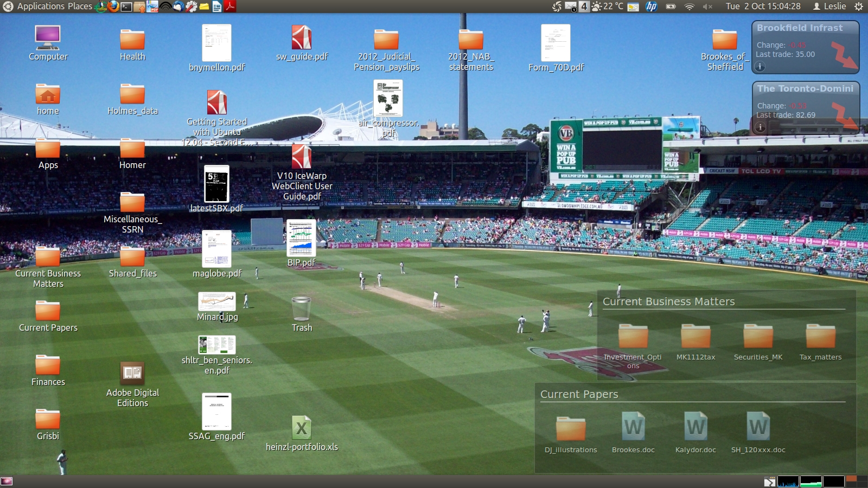Viewport: 868px width, 488px height.
Task: Select the Finances folder
Action: tap(48, 370)
